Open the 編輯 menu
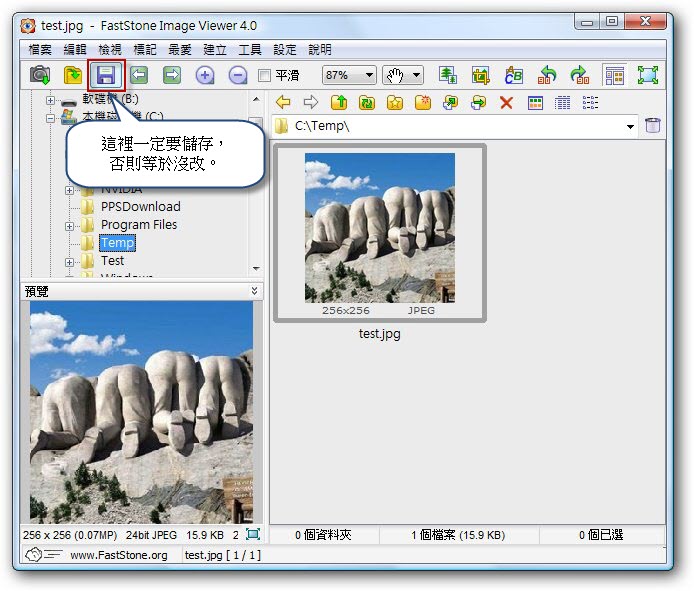 pyautogui.click(x=75, y=50)
